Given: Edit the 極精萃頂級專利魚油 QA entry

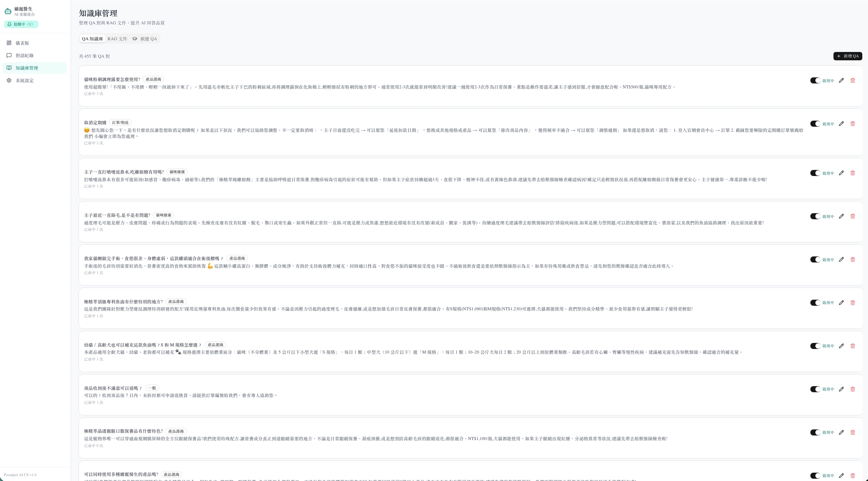Looking at the screenshot, I should tap(841, 303).
